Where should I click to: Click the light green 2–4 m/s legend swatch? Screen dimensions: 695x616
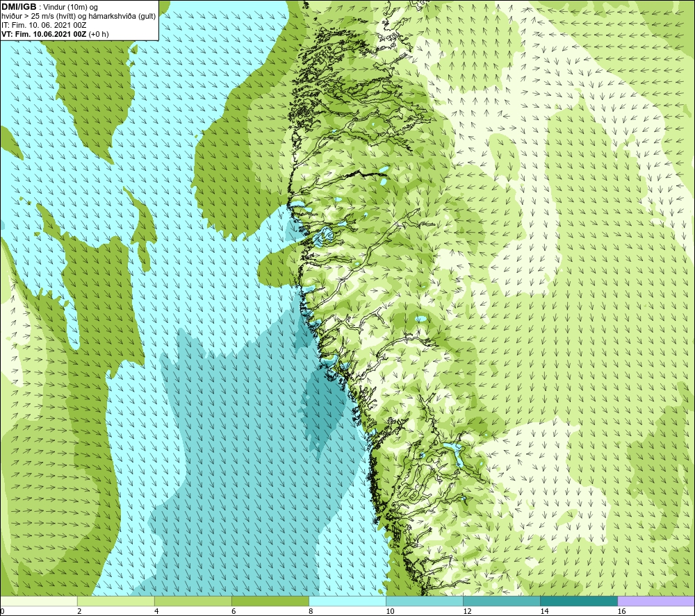(116, 601)
